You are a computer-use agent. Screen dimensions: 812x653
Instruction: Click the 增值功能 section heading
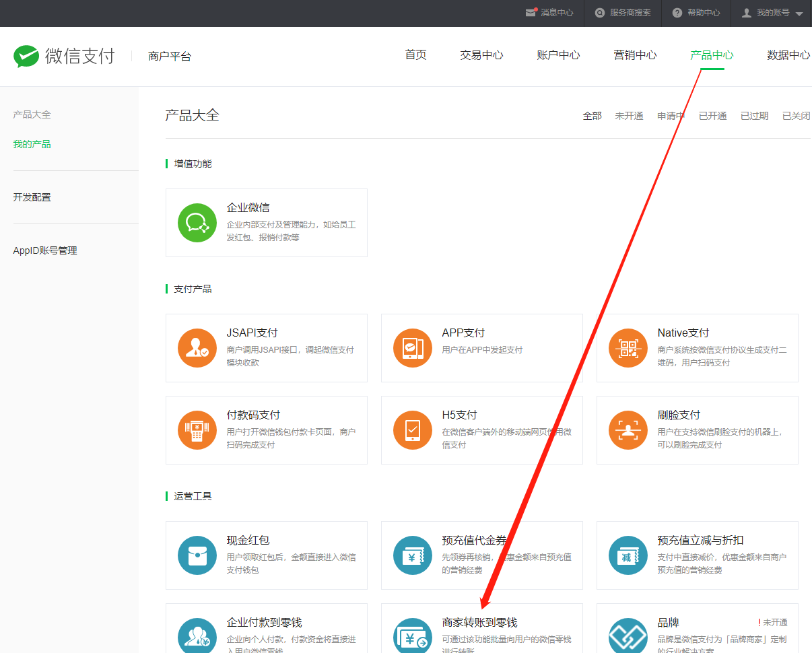point(193,164)
